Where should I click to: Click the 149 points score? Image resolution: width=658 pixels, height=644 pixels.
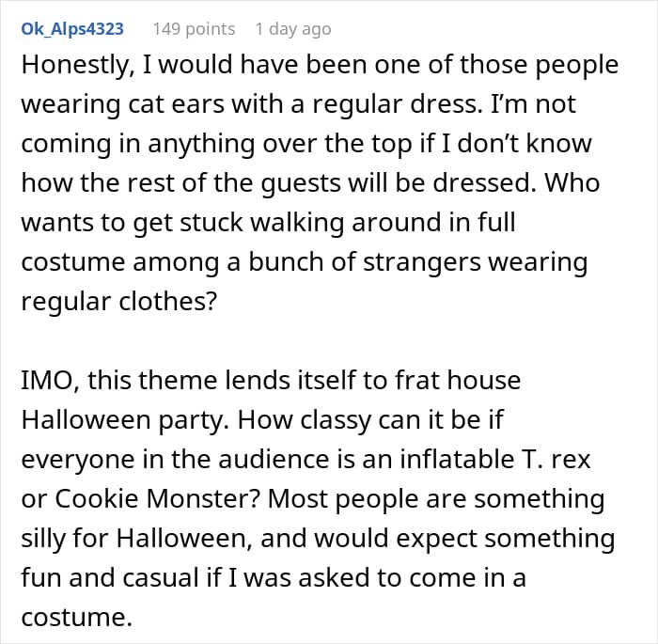pos(194,28)
